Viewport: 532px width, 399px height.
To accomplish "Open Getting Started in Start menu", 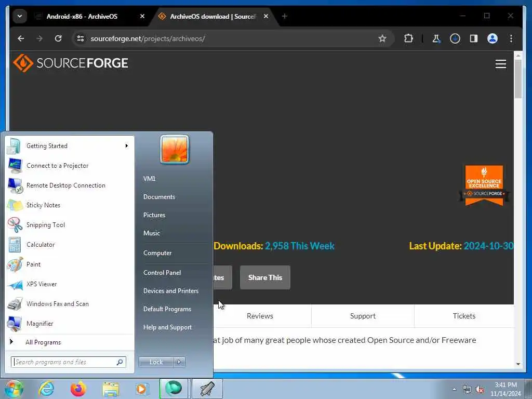I will (x=70, y=146).
